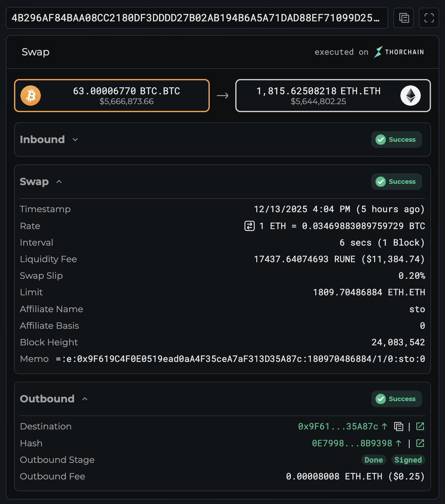Click the Memo string value
This screenshot has width=445, height=504.
point(240,359)
